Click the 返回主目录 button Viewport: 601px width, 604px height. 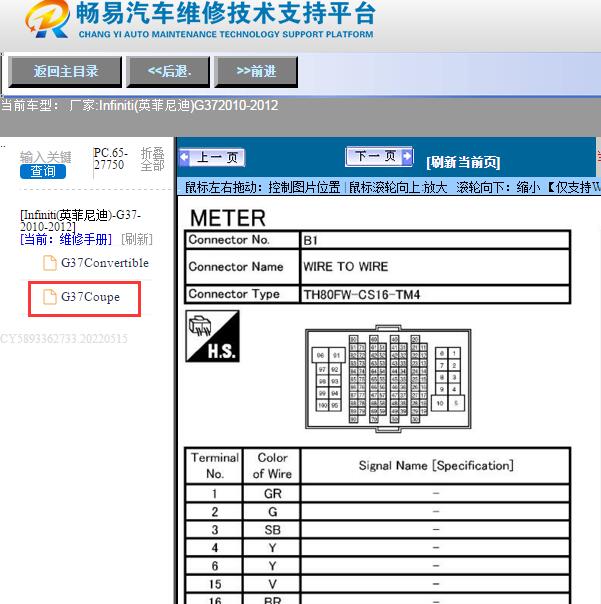click(x=65, y=72)
